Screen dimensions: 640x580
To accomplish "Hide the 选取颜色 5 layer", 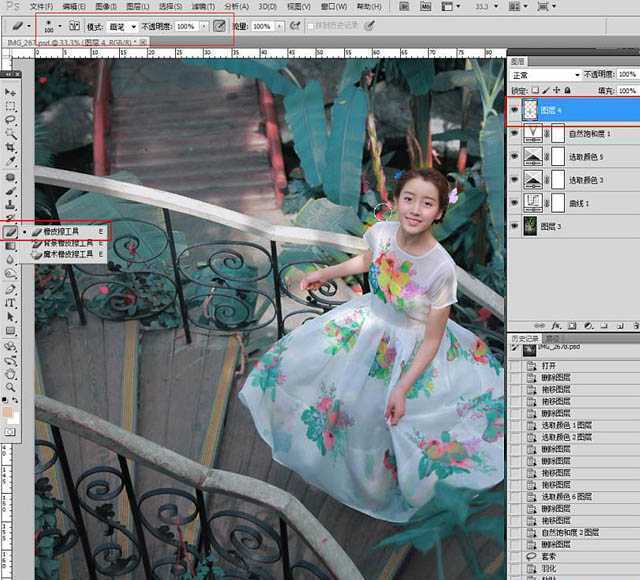I will tap(514, 156).
